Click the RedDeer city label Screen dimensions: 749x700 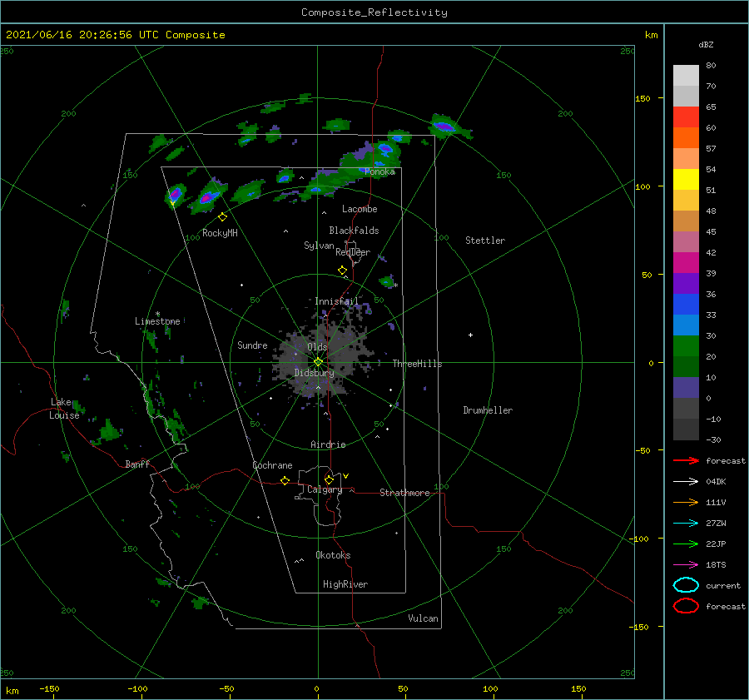[x=353, y=252]
